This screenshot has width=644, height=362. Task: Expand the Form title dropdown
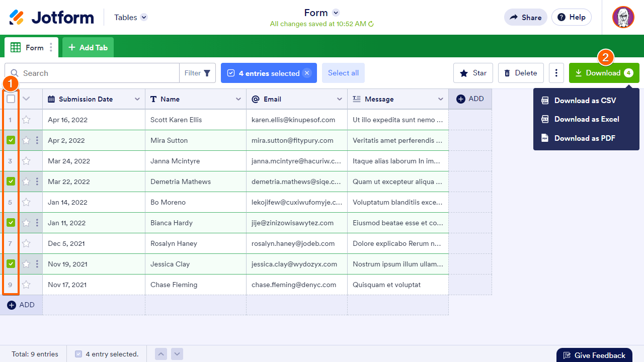(336, 13)
